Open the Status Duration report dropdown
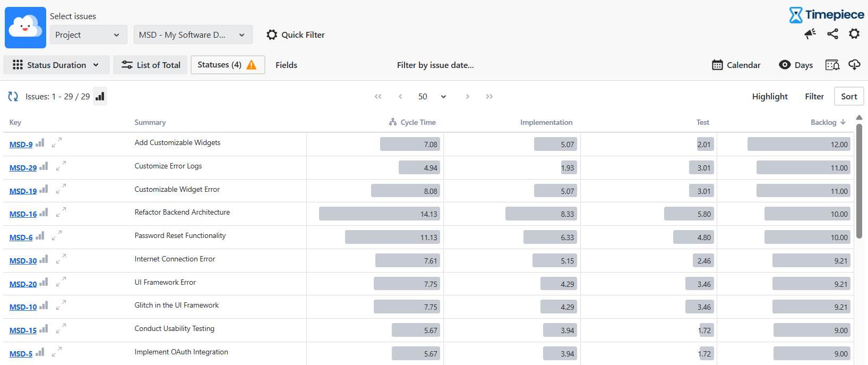Image resolution: width=868 pixels, height=365 pixels. coord(56,65)
